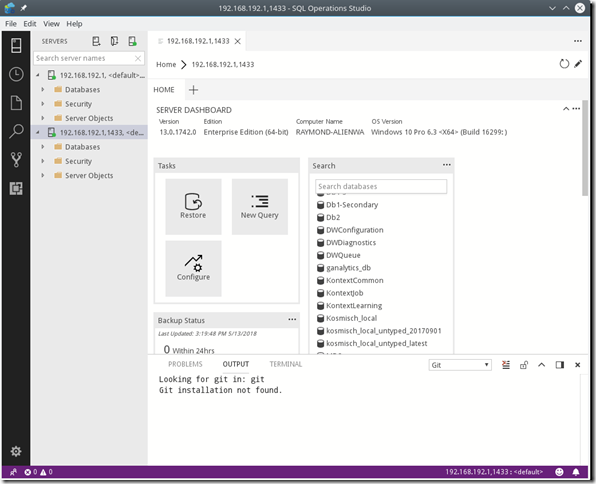Click the Restore task tile

pos(193,206)
